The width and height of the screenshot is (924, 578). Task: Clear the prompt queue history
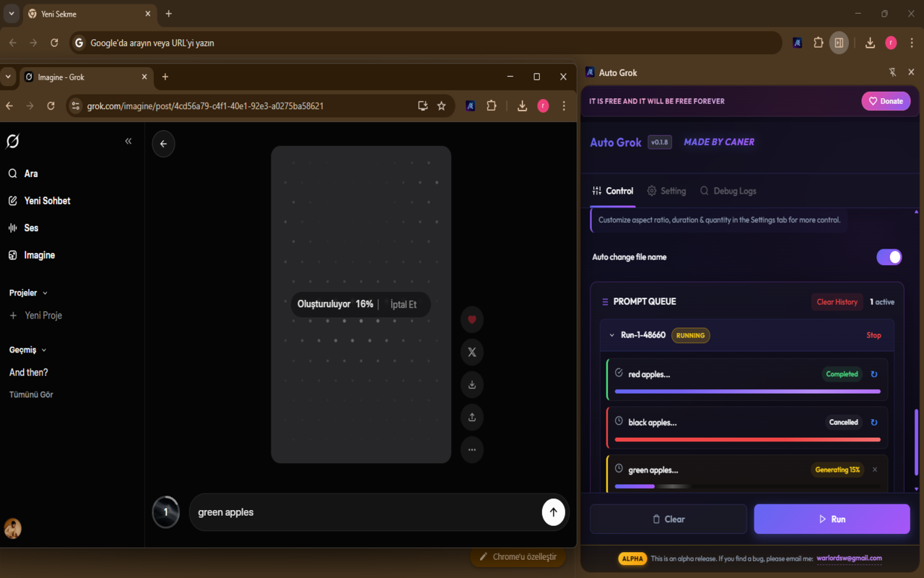837,302
